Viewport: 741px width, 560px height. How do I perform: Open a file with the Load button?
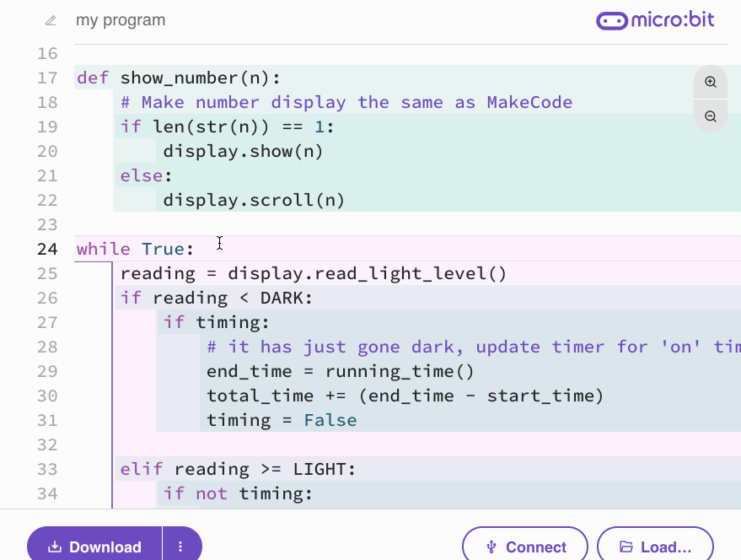pyautogui.click(x=655, y=547)
